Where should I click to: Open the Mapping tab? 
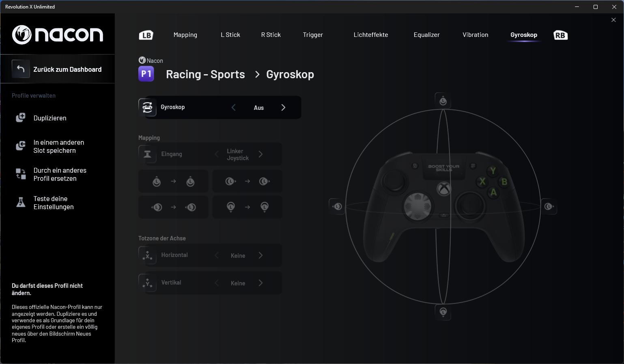[185, 35]
